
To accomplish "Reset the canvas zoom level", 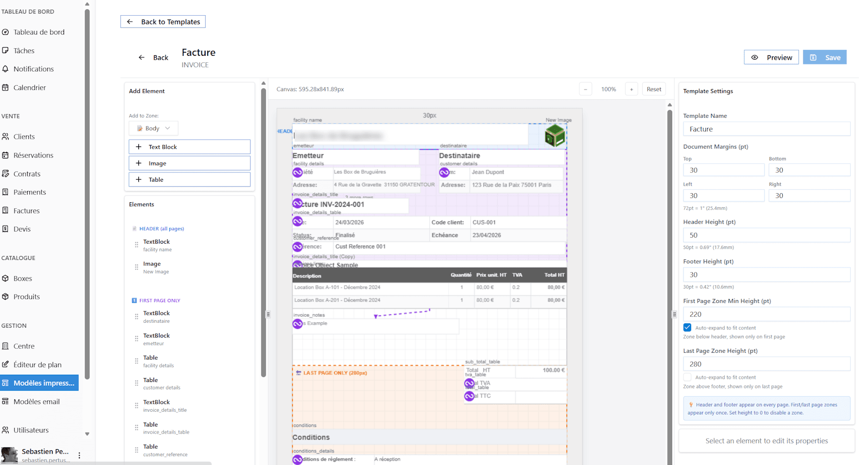I will click(654, 90).
